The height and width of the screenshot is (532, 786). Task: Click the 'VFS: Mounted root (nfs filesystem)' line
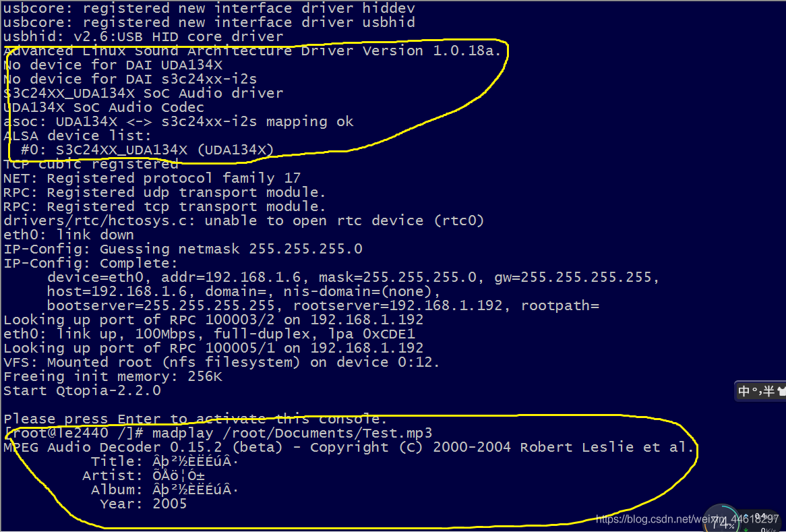point(222,362)
